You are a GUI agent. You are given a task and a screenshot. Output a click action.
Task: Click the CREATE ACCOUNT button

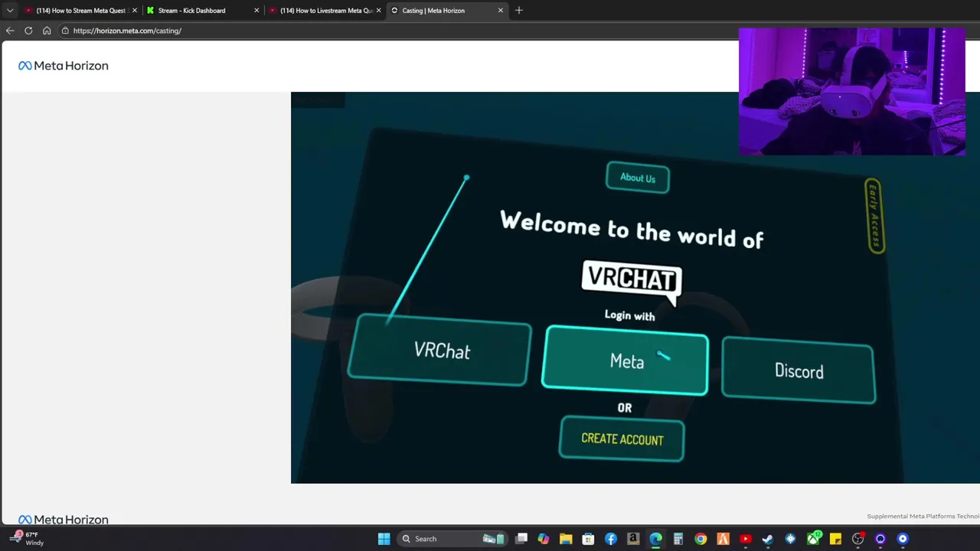coord(622,439)
